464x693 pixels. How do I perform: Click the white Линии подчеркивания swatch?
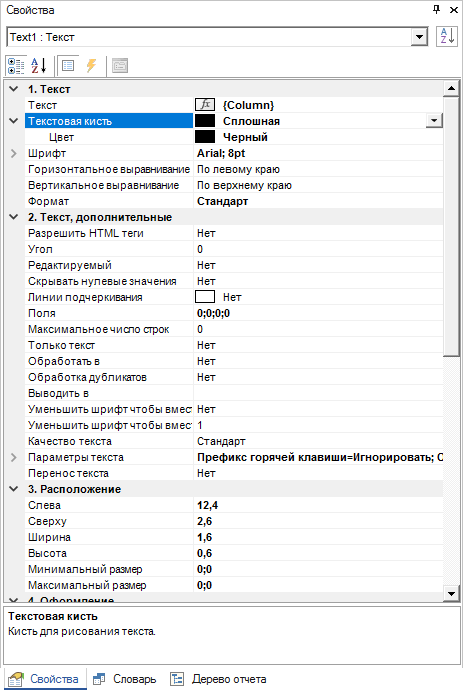(205, 297)
